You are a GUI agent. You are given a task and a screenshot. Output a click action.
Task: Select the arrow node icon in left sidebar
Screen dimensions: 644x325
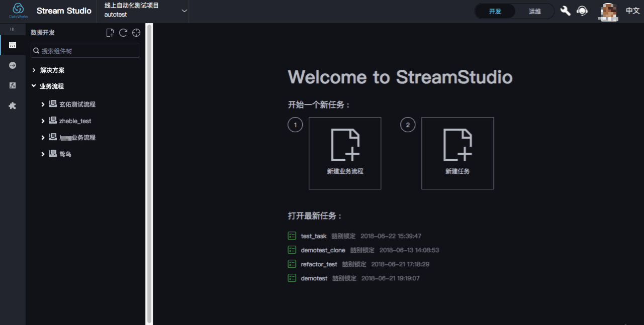[12, 65]
